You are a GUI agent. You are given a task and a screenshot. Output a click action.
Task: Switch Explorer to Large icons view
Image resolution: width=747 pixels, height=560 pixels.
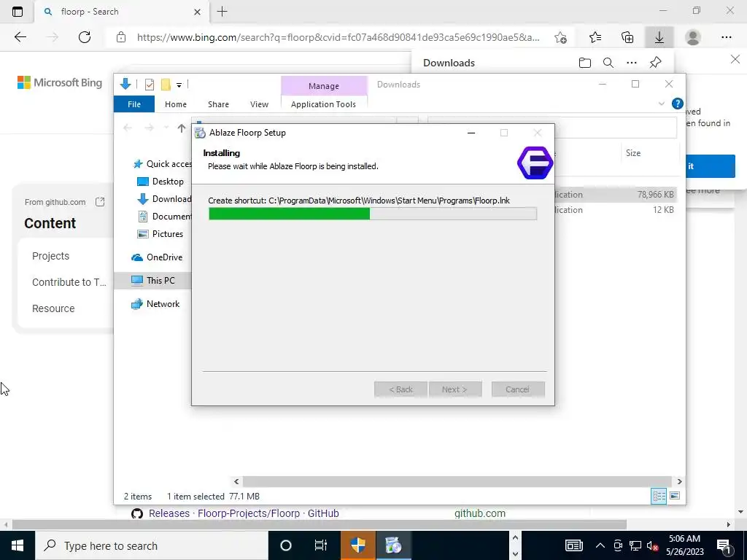pos(675,496)
